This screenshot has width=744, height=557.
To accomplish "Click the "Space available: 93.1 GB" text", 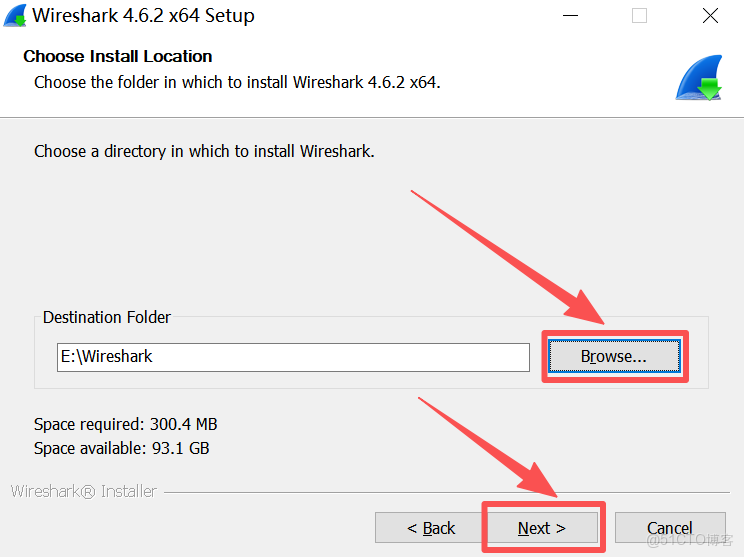I will point(122,449).
